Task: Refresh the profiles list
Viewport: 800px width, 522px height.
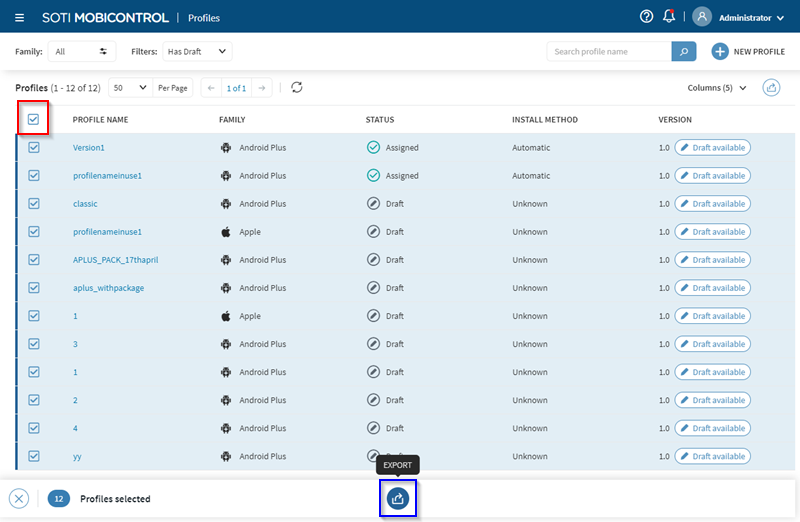Action: [297, 88]
